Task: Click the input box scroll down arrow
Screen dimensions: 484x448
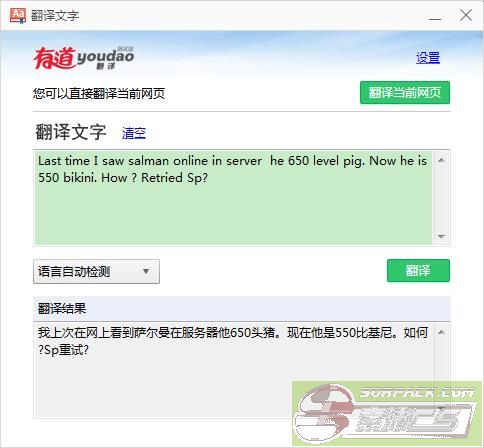Action: click(x=441, y=236)
